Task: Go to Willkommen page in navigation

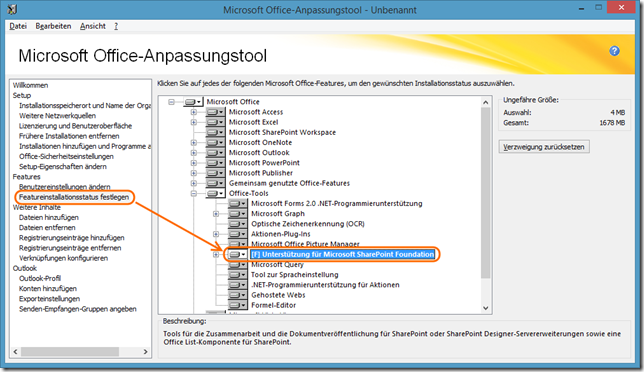Action: pos(30,85)
